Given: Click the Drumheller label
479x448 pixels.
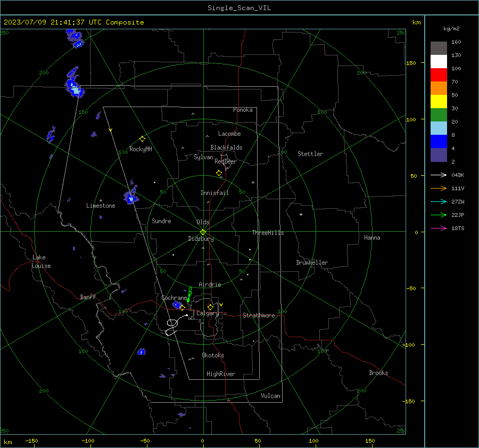Looking at the screenshot, I should click(x=312, y=263).
